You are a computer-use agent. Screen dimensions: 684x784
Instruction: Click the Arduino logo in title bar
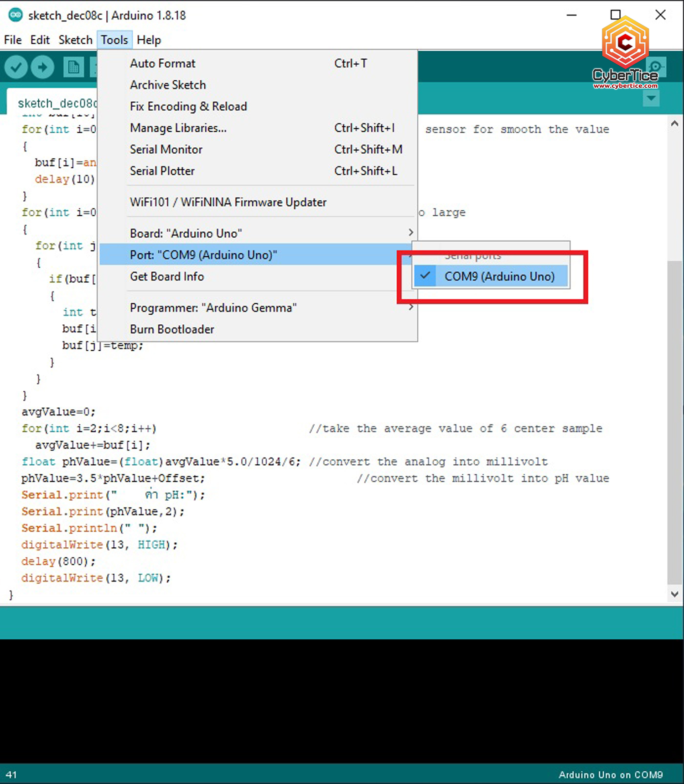click(x=16, y=15)
